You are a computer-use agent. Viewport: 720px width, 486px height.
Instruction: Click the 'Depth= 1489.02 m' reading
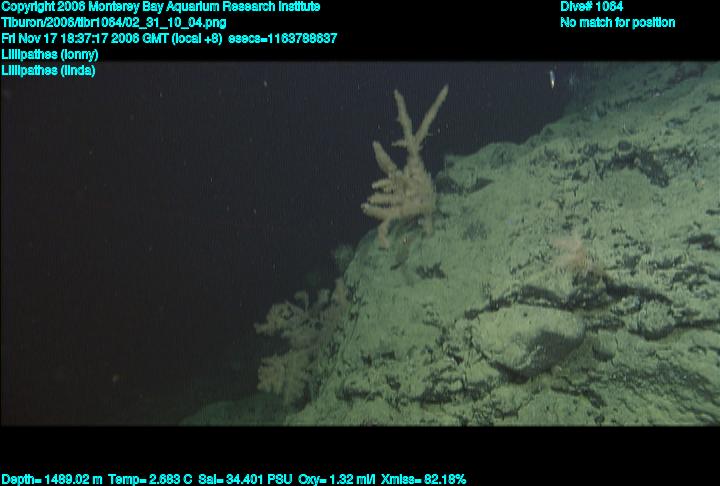coord(52,480)
